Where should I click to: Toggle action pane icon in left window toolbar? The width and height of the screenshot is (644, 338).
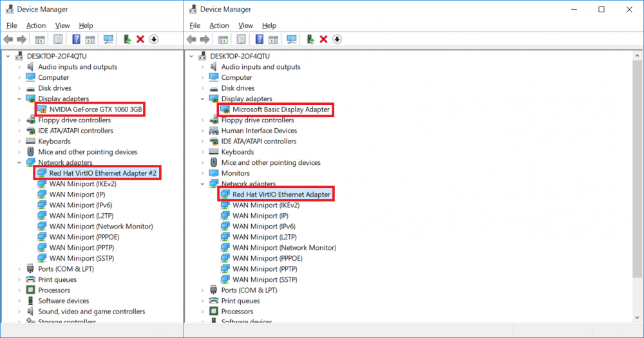tap(90, 39)
